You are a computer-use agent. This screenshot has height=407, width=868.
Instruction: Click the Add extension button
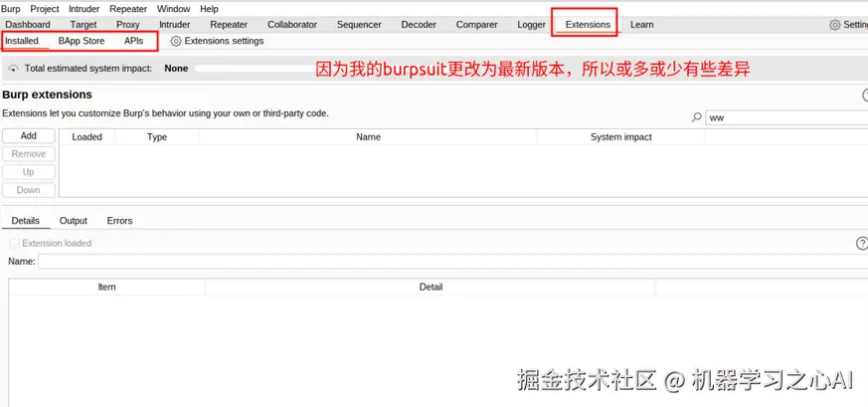(x=29, y=135)
